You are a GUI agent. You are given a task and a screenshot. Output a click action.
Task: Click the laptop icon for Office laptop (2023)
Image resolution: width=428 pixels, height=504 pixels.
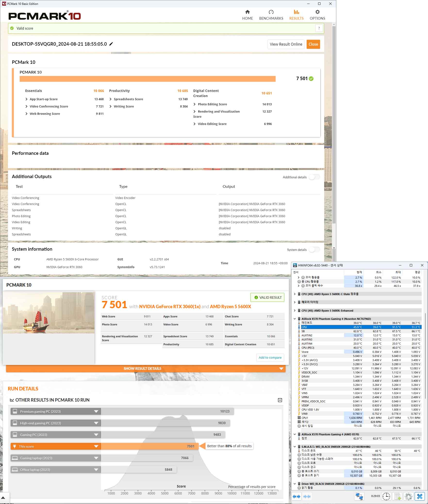[15, 470]
